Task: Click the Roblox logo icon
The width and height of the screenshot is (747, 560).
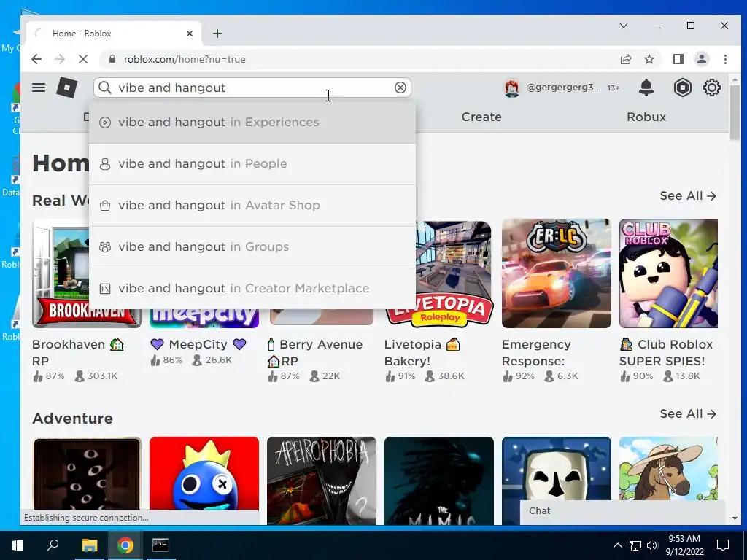Action: 66,87
